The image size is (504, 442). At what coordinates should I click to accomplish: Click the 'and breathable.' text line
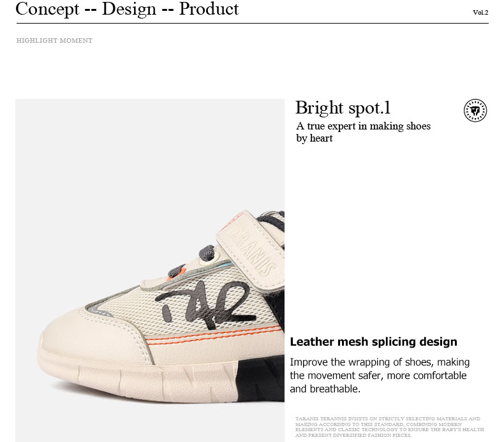pos(325,388)
